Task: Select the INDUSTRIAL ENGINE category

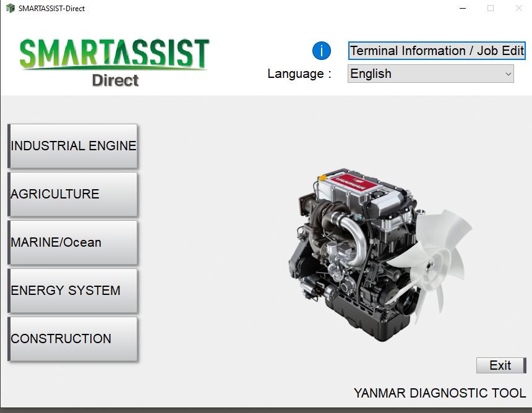Action: coord(72,146)
